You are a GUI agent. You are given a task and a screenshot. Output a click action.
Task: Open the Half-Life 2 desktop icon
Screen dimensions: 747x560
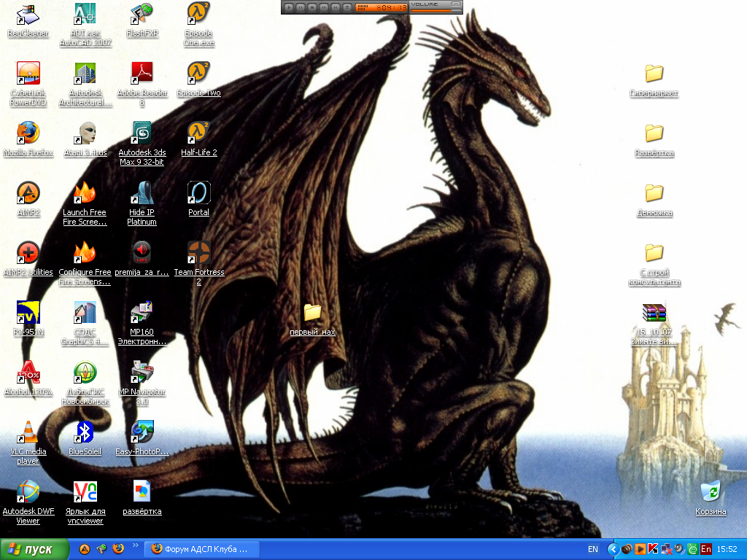click(x=198, y=133)
